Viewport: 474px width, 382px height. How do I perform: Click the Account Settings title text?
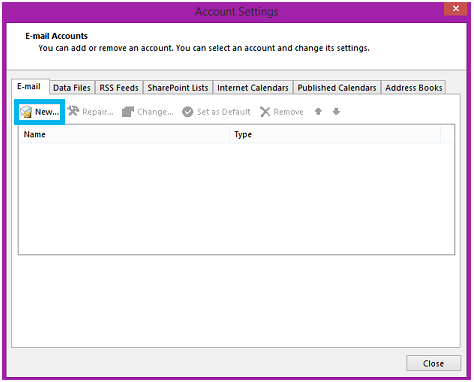point(237,12)
